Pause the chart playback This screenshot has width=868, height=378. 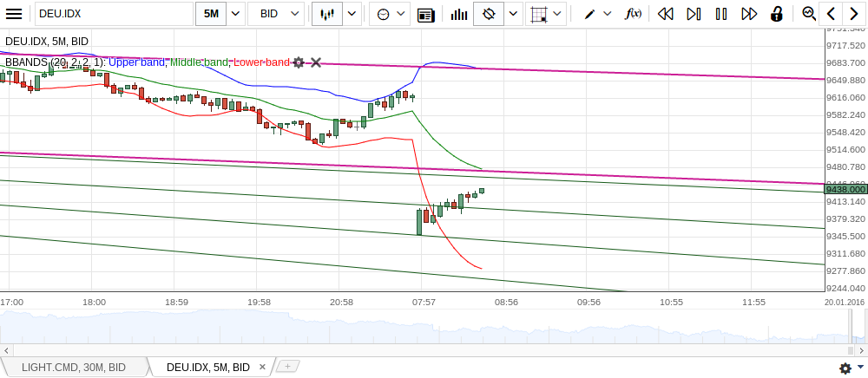click(720, 14)
